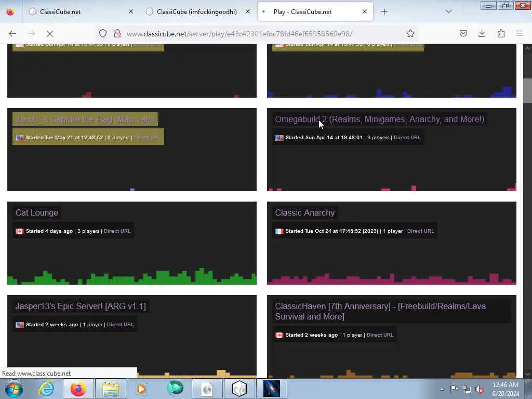Open Omegabuild 2 server link

point(380,119)
